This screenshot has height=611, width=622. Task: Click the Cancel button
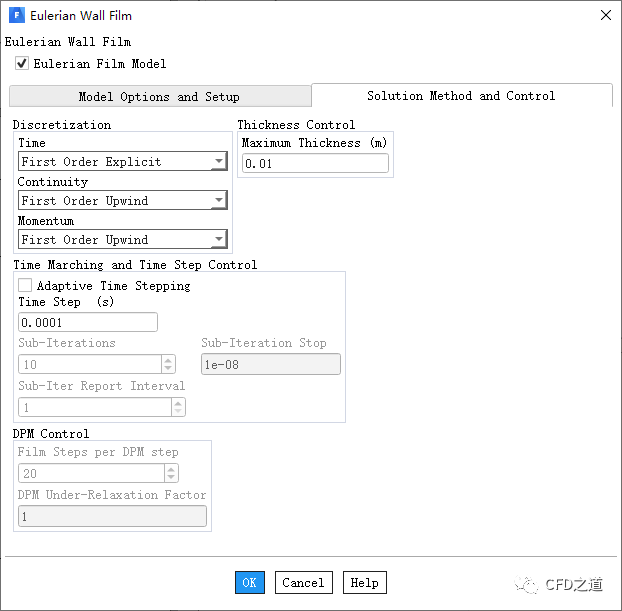click(303, 582)
